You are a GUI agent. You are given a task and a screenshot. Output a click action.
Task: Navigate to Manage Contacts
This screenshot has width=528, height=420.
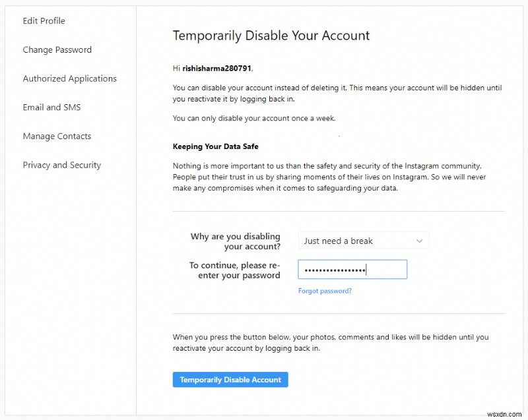(57, 136)
